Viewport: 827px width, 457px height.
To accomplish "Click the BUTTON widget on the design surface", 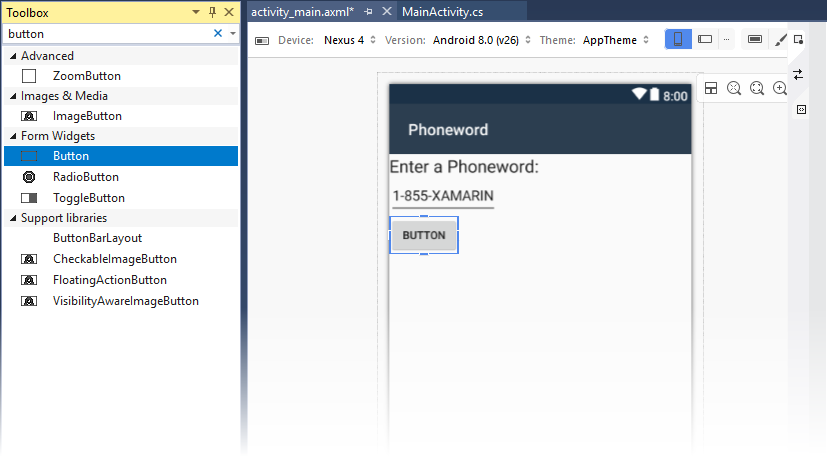I will tap(424, 235).
